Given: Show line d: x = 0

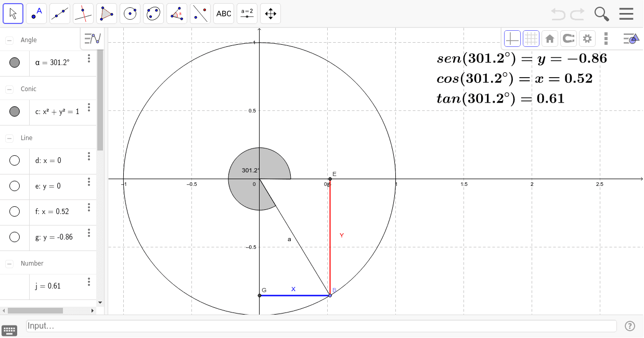Looking at the screenshot, I should (x=15, y=160).
